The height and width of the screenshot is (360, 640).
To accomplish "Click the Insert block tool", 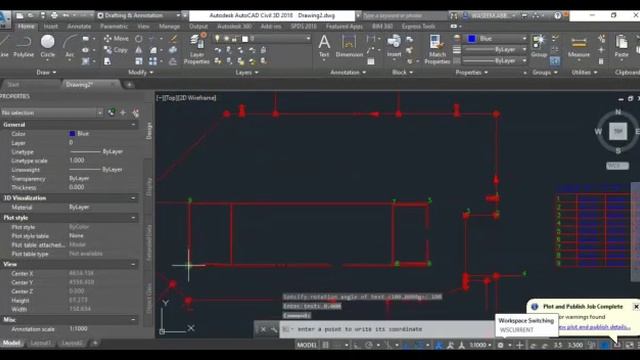I will tap(394, 46).
